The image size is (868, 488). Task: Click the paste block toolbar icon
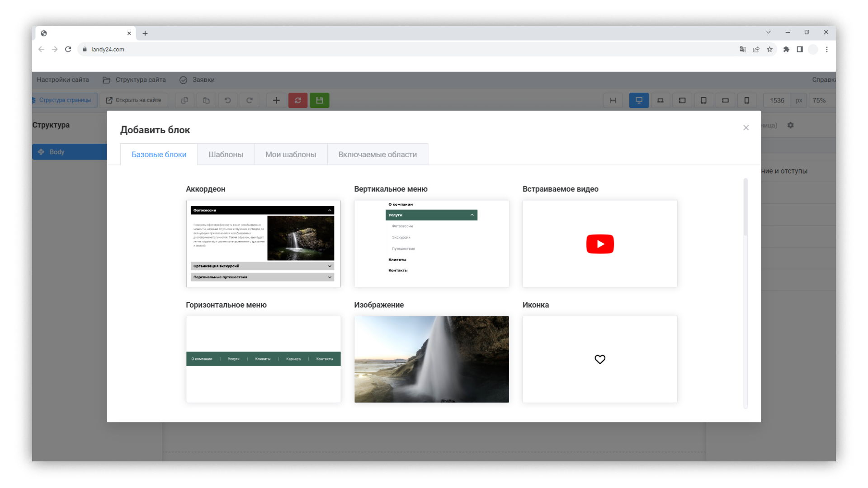point(206,100)
